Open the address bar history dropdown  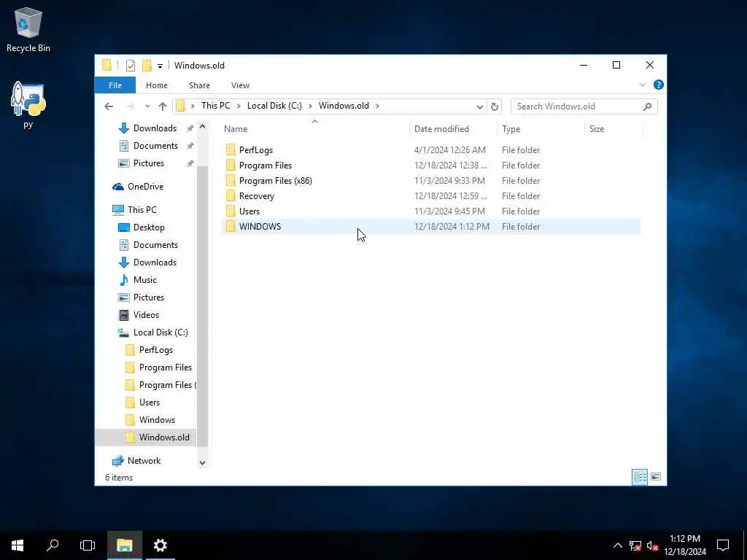coord(480,106)
